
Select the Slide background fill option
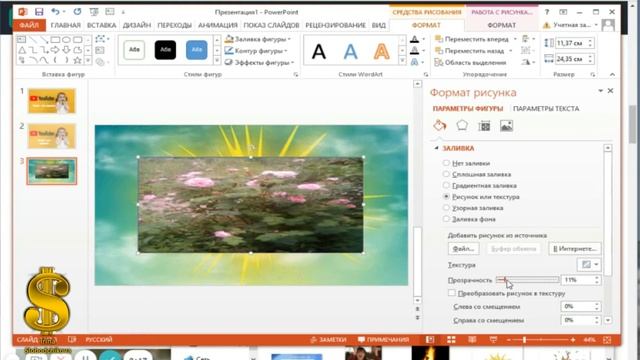click(x=446, y=219)
